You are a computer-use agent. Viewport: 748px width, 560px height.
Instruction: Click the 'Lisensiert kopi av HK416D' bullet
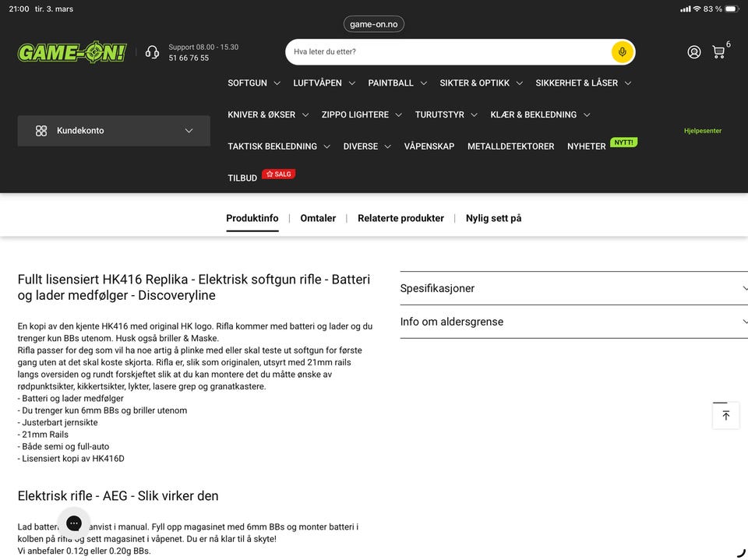point(71,459)
